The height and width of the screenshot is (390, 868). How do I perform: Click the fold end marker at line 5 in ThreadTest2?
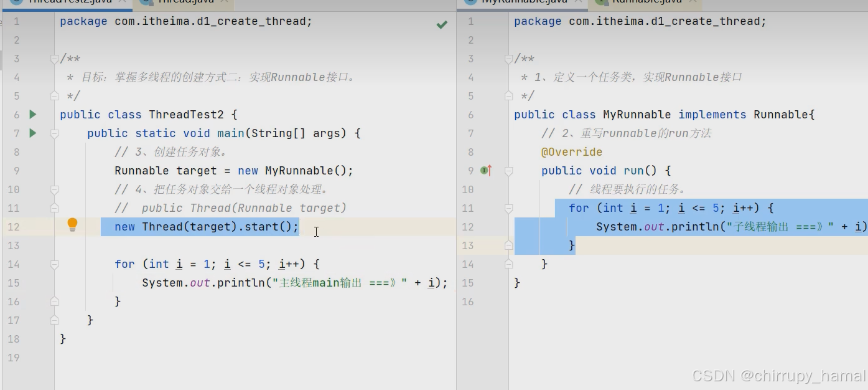(x=54, y=96)
